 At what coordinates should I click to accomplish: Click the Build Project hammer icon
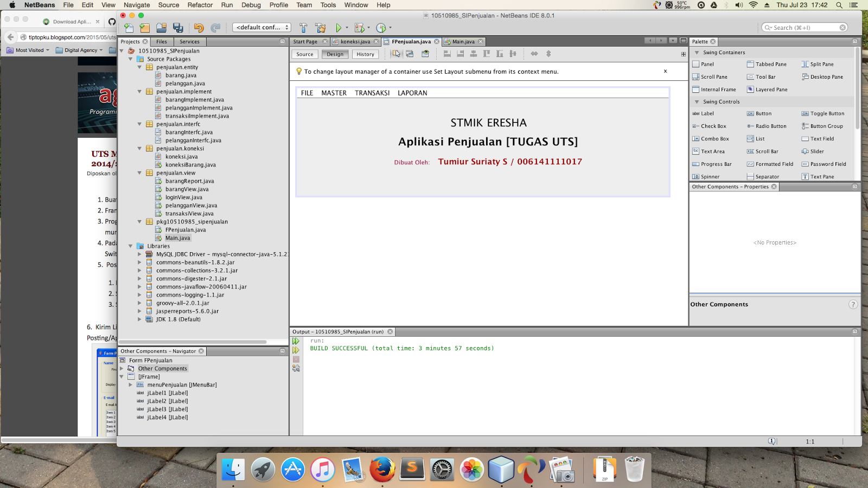303,28
